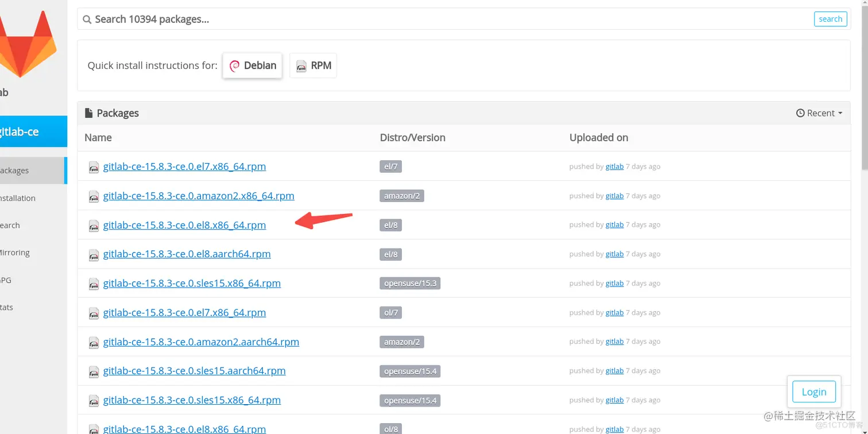Click rpm icon of sles15.x86_64 opensuse/15.4 row
This screenshot has height=434, width=868.
coord(94,401)
